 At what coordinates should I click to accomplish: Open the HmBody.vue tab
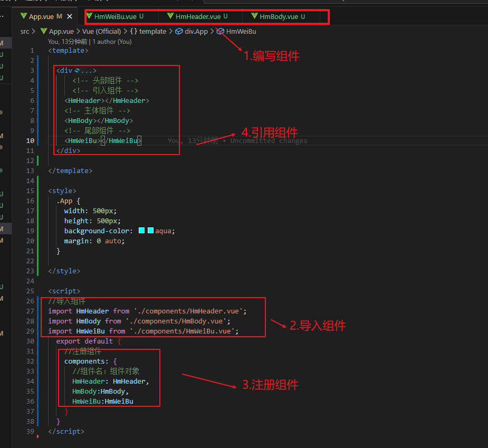coord(279,16)
